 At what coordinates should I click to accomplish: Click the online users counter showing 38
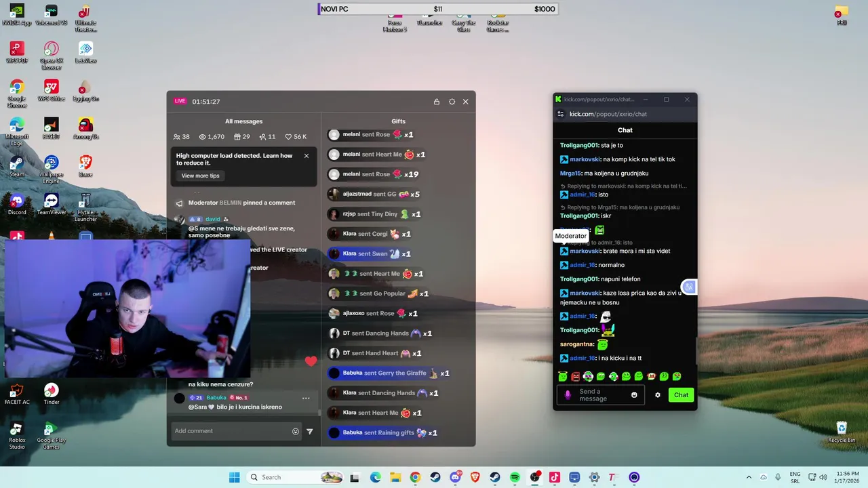(182, 137)
